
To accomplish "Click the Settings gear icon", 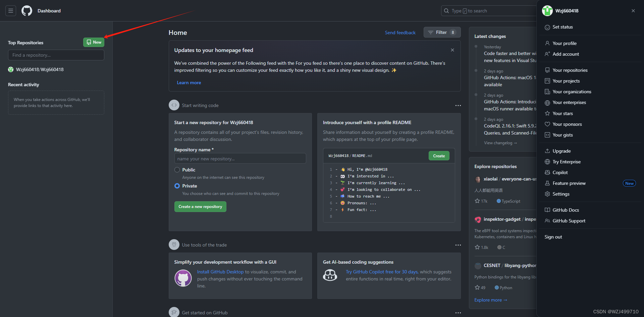I will 547,194.
